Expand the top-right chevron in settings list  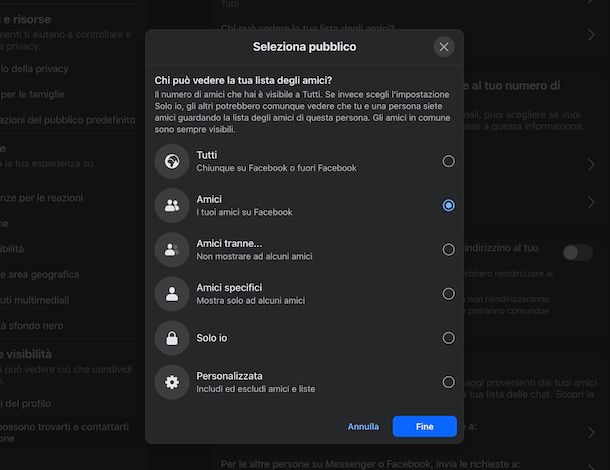[591, 35]
